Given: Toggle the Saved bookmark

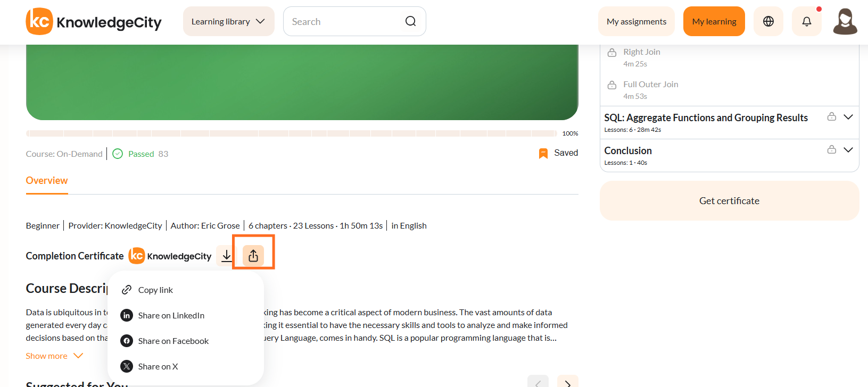Looking at the screenshot, I should click(x=558, y=153).
